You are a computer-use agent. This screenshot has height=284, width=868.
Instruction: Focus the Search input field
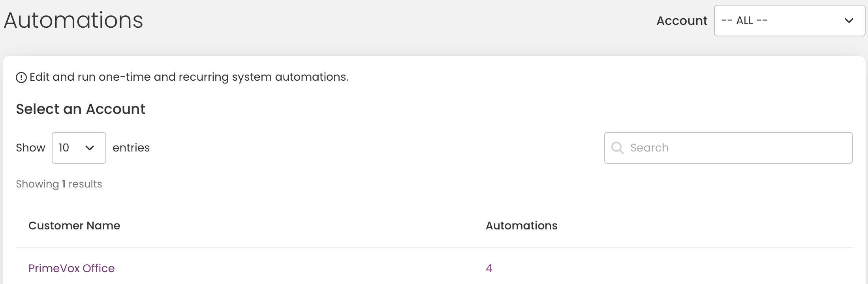(728, 148)
